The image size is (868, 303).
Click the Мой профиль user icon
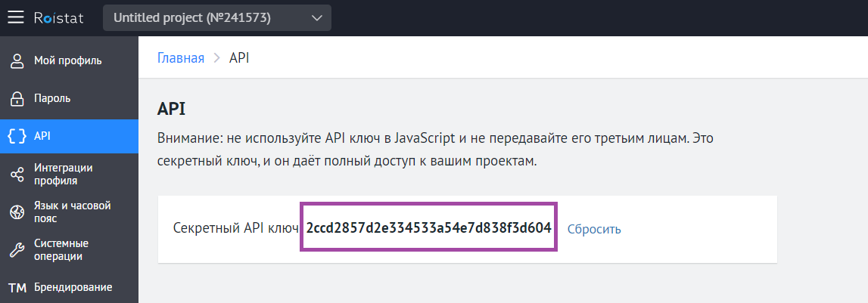pos(17,60)
